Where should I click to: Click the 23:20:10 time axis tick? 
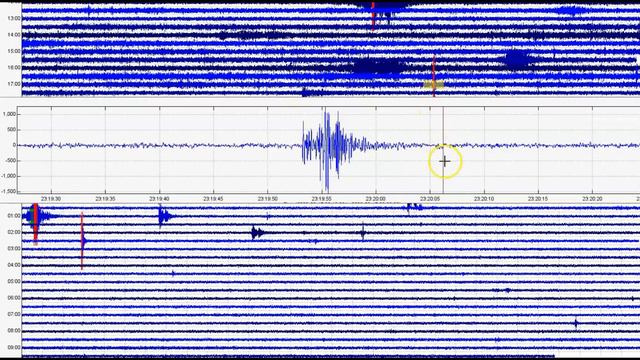(x=484, y=199)
